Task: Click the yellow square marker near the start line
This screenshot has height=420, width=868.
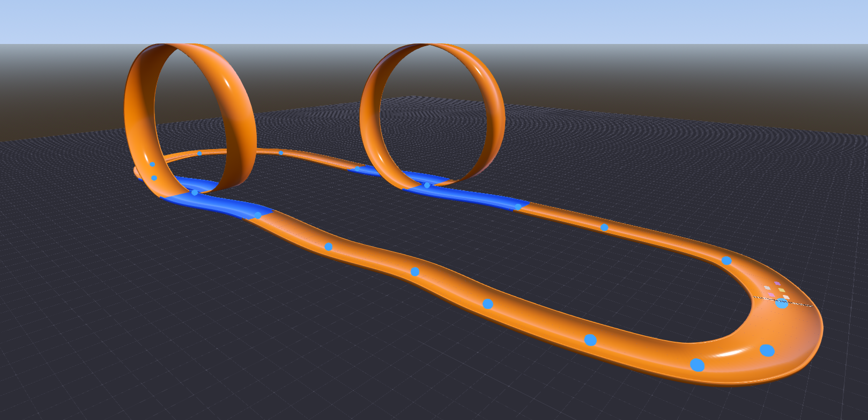Action: tap(782, 290)
